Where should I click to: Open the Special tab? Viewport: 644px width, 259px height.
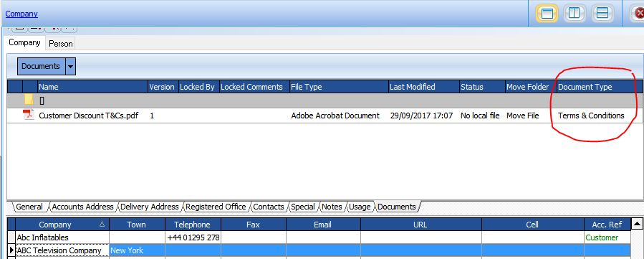point(303,207)
